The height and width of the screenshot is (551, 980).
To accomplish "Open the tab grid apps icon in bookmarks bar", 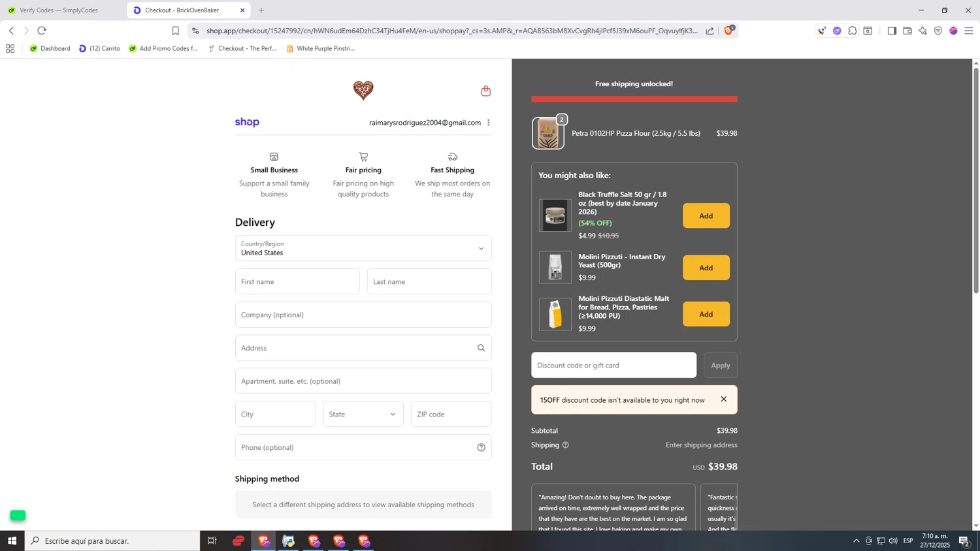I will click(x=10, y=48).
